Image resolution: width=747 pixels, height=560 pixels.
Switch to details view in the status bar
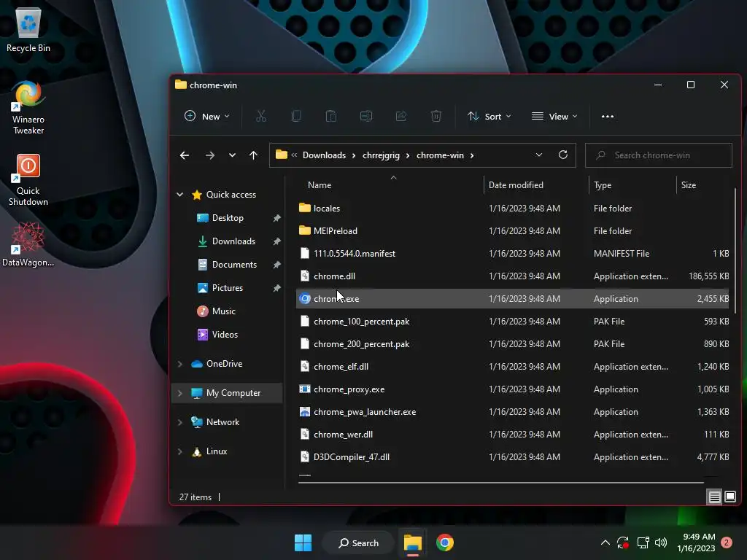[715, 497]
